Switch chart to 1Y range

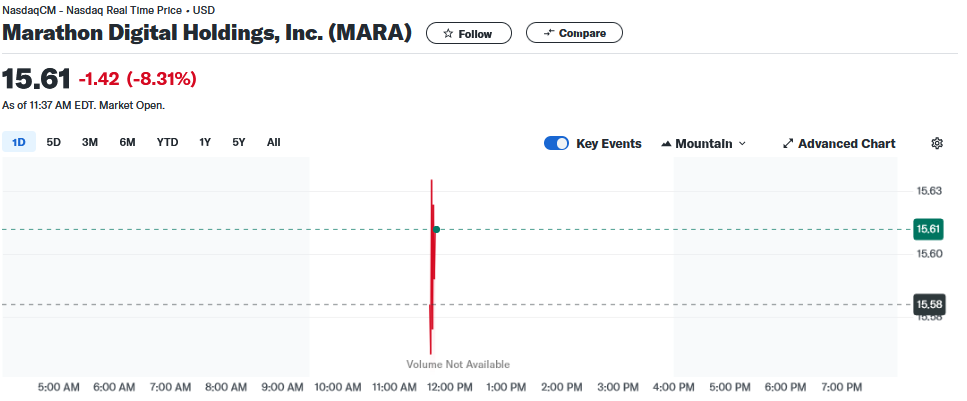click(205, 142)
